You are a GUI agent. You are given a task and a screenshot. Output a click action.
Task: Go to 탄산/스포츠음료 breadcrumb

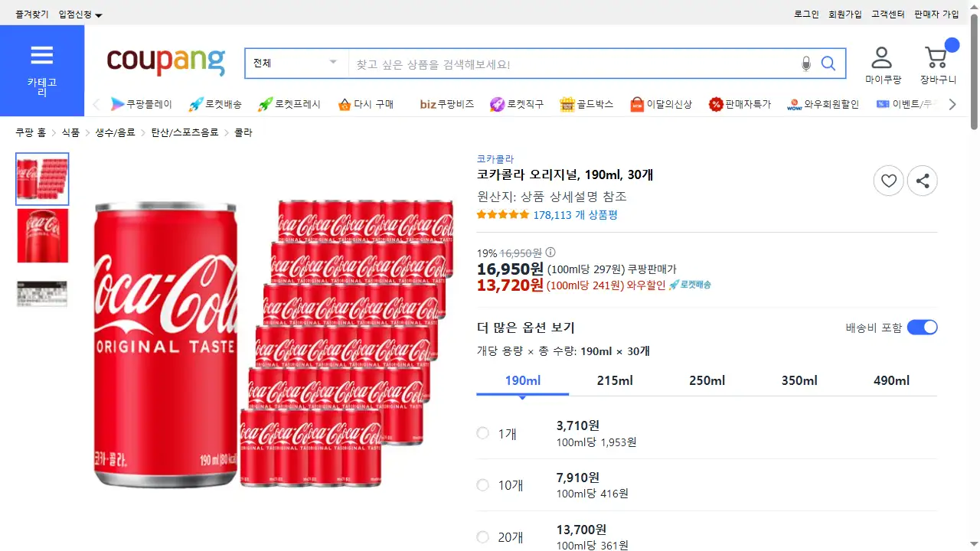185,132
